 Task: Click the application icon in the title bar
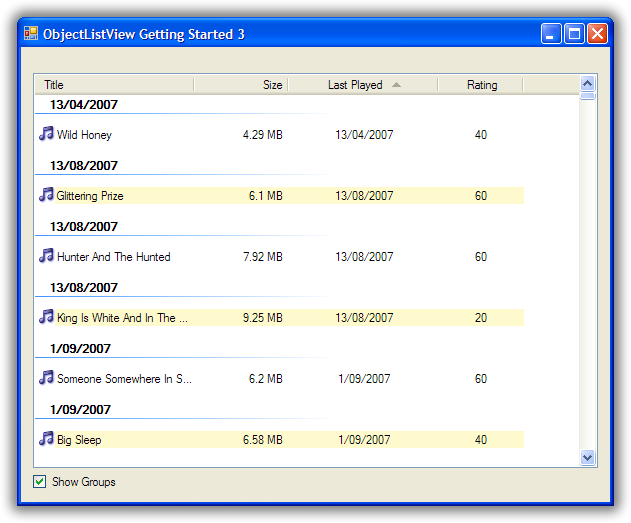tap(31, 34)
